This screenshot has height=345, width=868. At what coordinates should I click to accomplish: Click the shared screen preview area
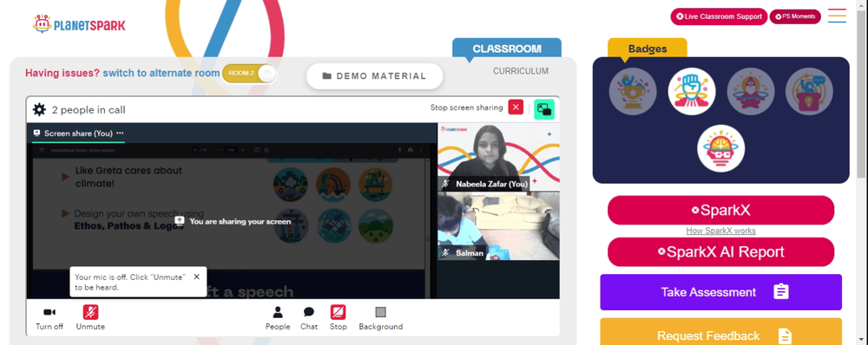pos(232,221)
